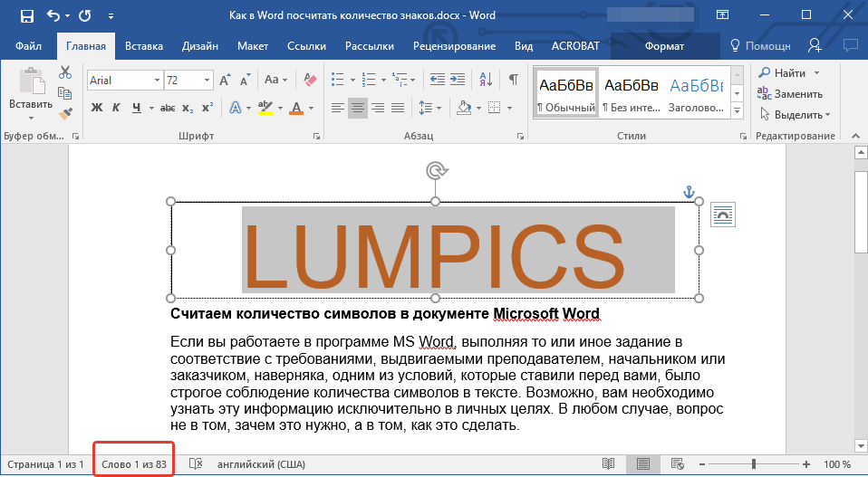Open the font size 72 dropdown

[207, 81]
